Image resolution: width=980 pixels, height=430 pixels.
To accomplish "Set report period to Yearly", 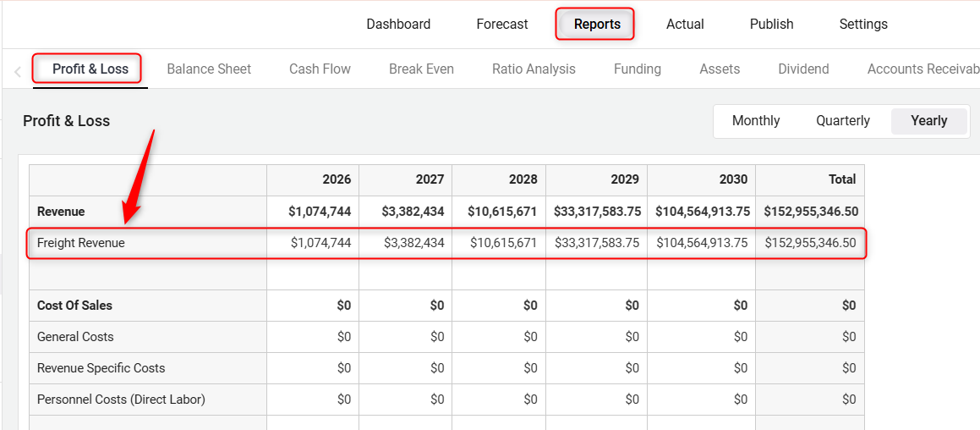I will [928, 120].
